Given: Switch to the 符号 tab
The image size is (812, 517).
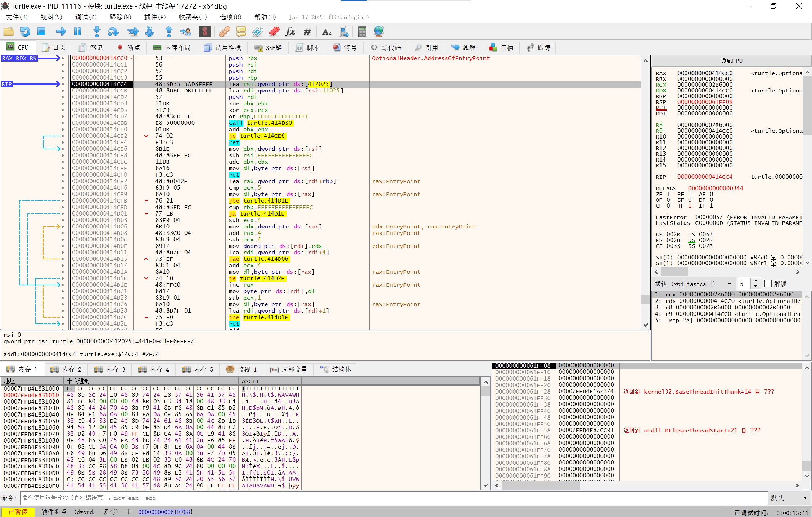Looking at the screenshot, I should click(344, 47).
